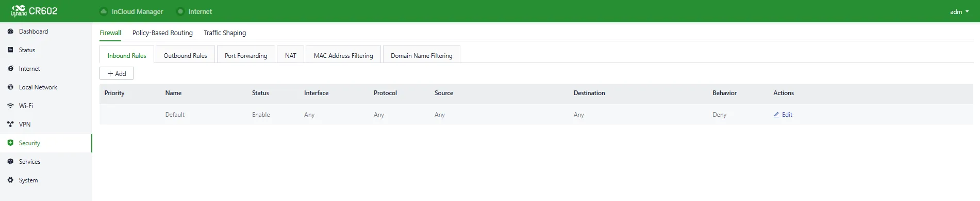Click the Local Network globe icon
This screenshot has width=980, height=201.
point(10,87)
